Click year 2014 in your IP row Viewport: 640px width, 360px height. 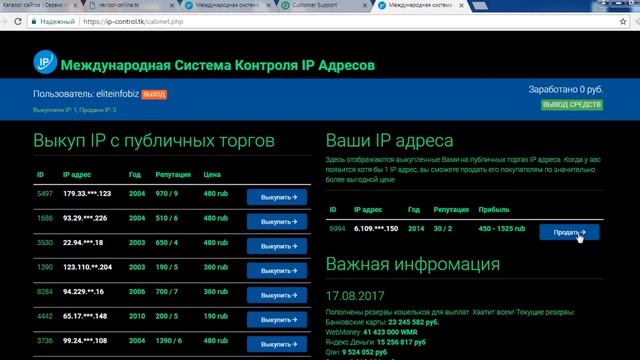tap(416, 229)
